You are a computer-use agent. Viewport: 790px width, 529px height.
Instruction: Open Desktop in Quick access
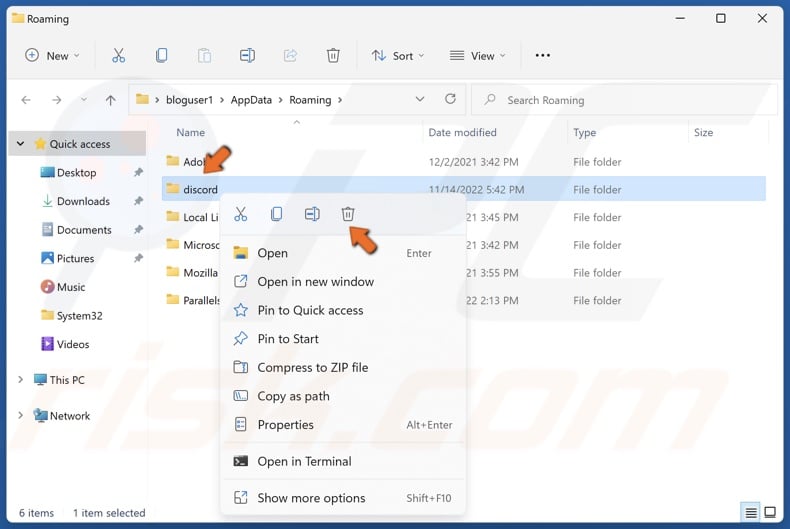(x=77, y=172)
